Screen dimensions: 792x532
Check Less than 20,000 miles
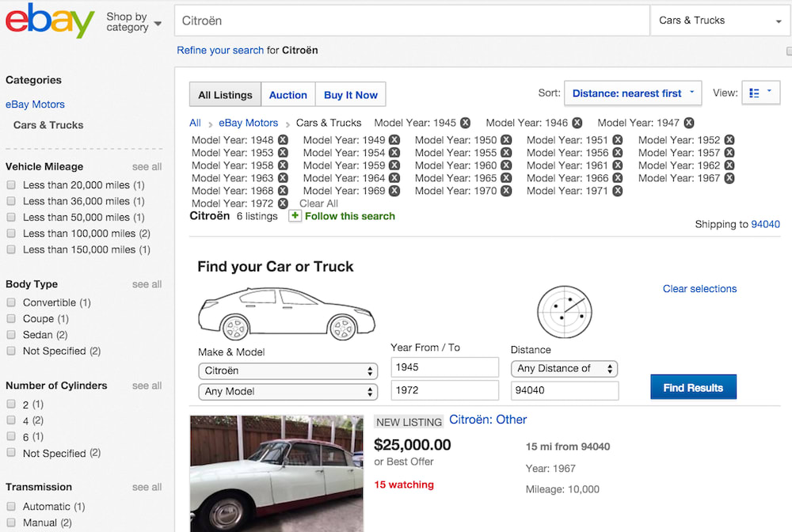click(x=10, y=184)
